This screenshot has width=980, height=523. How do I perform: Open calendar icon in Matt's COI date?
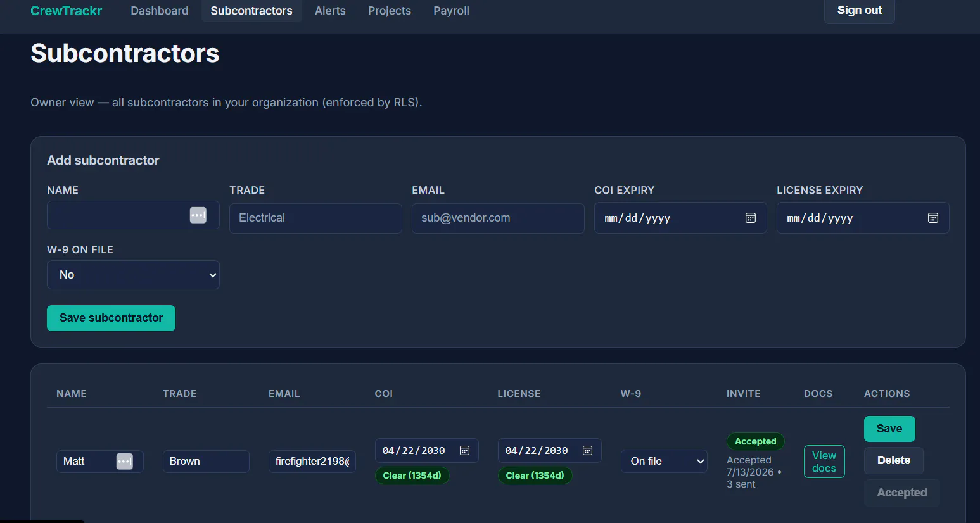(x=464, y=451)
